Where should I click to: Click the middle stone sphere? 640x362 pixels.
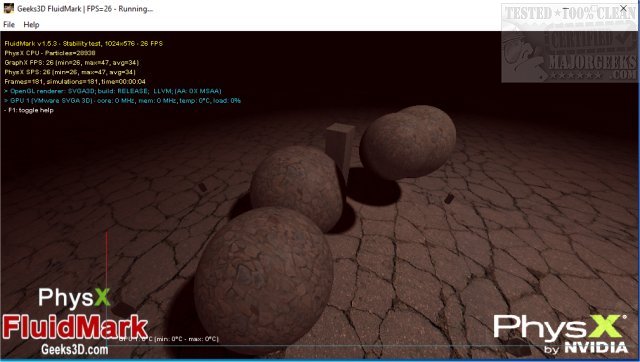coord(298,188)
